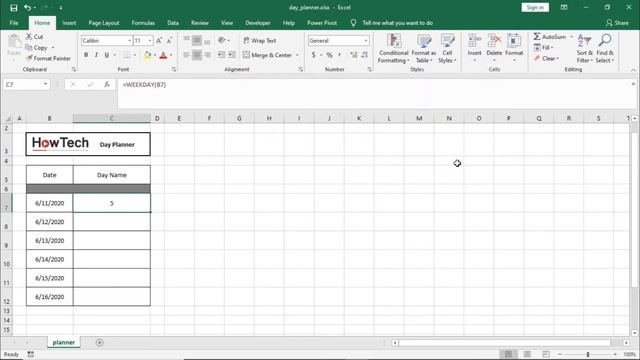Open the font name Calibri dropdown
The width and height of the screenshot is (640, 360).
tap(129, 40)
